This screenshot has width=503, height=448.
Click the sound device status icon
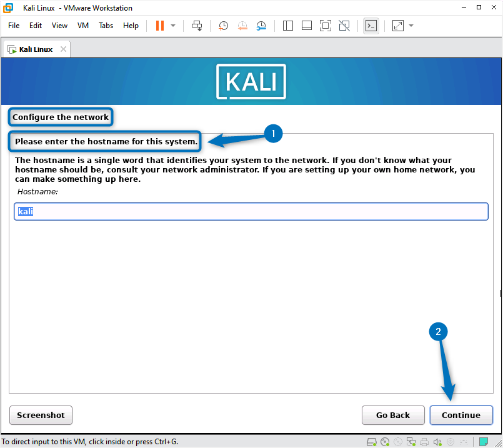tap(437, 441)
